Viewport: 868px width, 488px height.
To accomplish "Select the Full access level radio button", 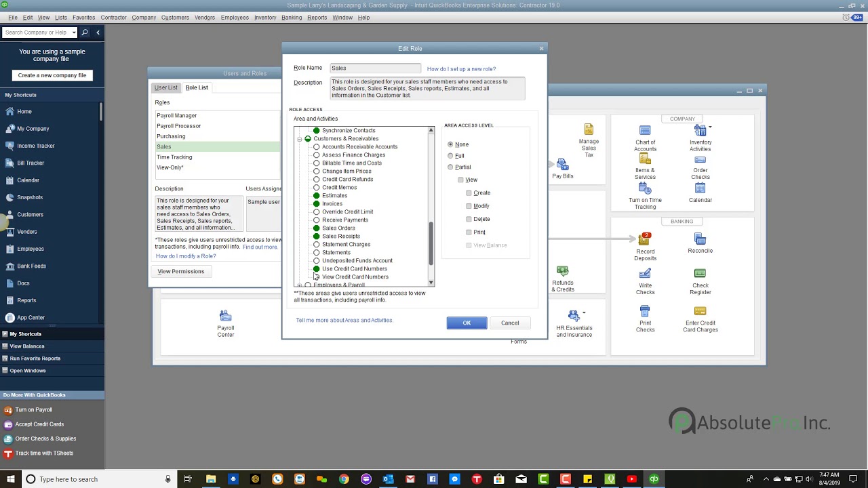I will (x=450, y=156).
